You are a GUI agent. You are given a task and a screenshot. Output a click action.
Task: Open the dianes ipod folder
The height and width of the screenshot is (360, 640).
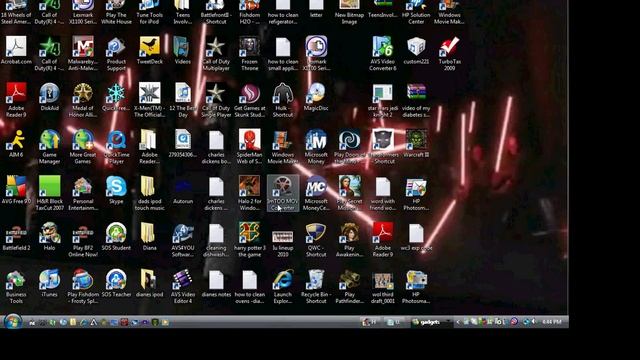tap(149, 283)
